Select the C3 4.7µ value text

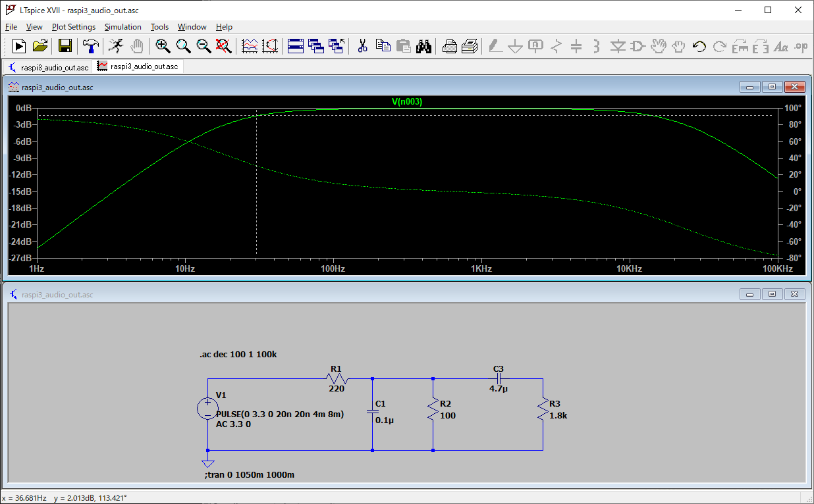tap(498, 389)
